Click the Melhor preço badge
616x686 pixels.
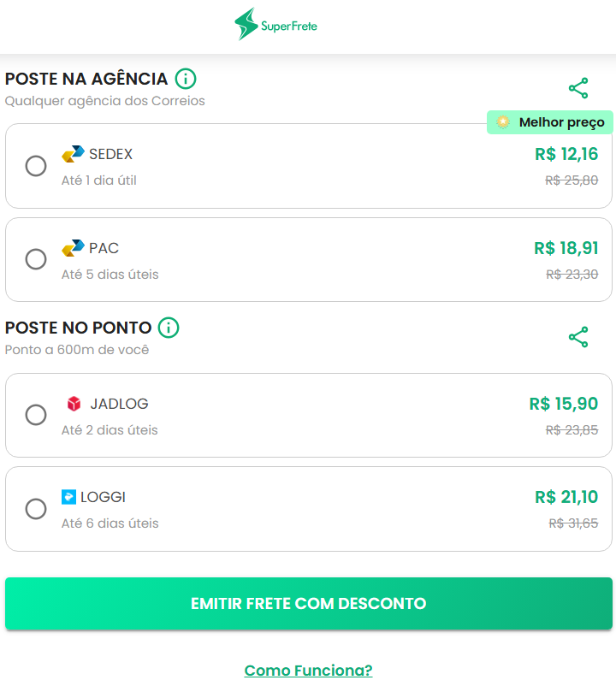[x=550, y=122]
